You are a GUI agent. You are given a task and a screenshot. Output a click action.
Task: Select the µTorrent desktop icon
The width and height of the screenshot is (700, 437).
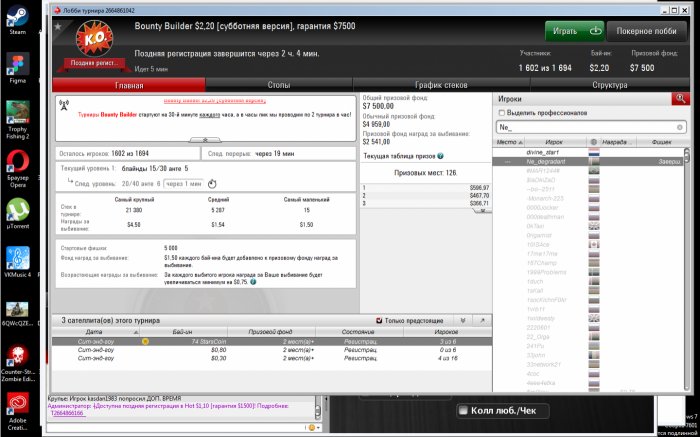(x=17, y=213)
